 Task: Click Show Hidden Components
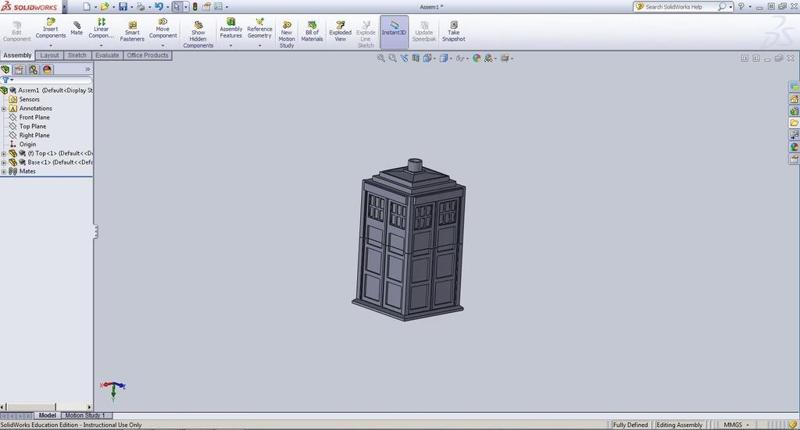click(198, 34)
